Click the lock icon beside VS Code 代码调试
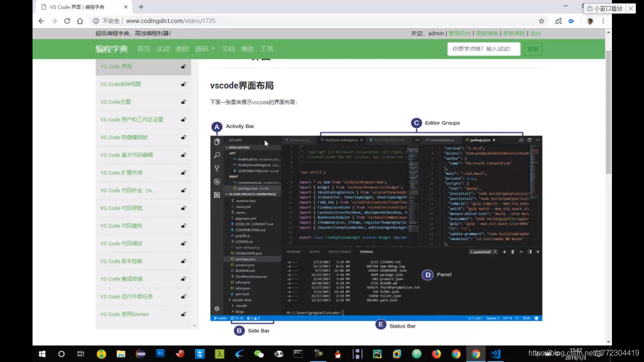The width and height of the screenshot is (644, 362). [x=183, y=244]
